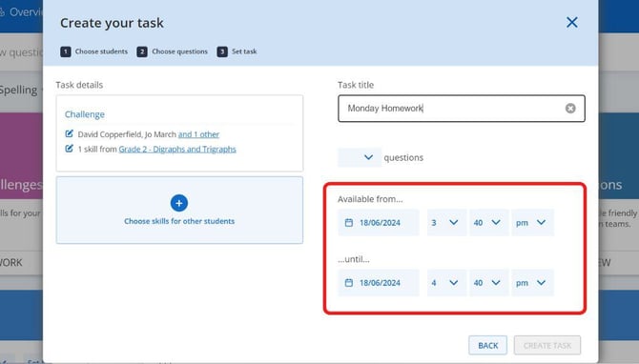The width and height of the screenshot is (639, 364).
Task: Open Available from minutes dropdown
Action: (x=488, y=222)
